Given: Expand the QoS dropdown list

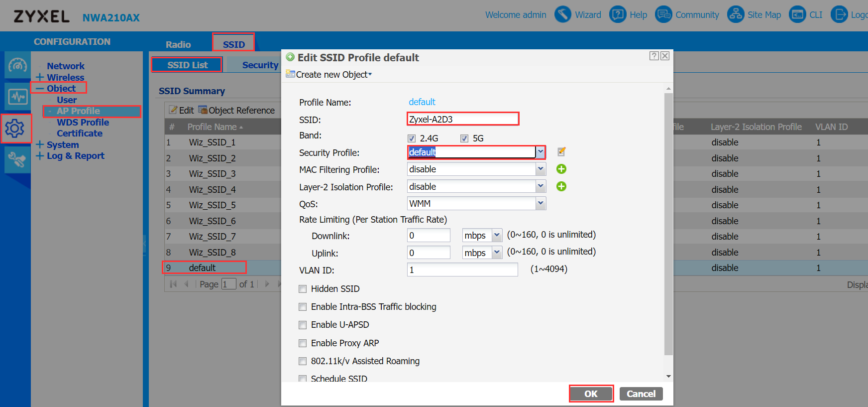Looking at the screenshot, I should coord(541,204).
